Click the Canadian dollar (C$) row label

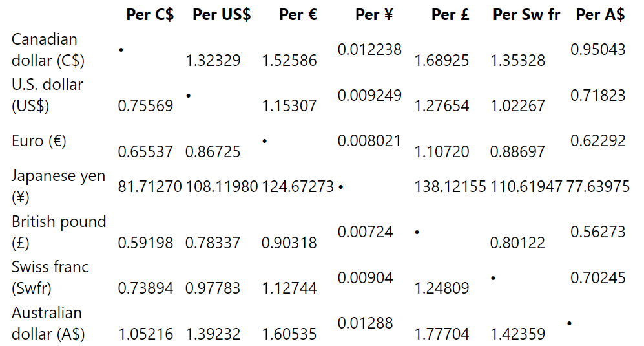tap(48, 50)
